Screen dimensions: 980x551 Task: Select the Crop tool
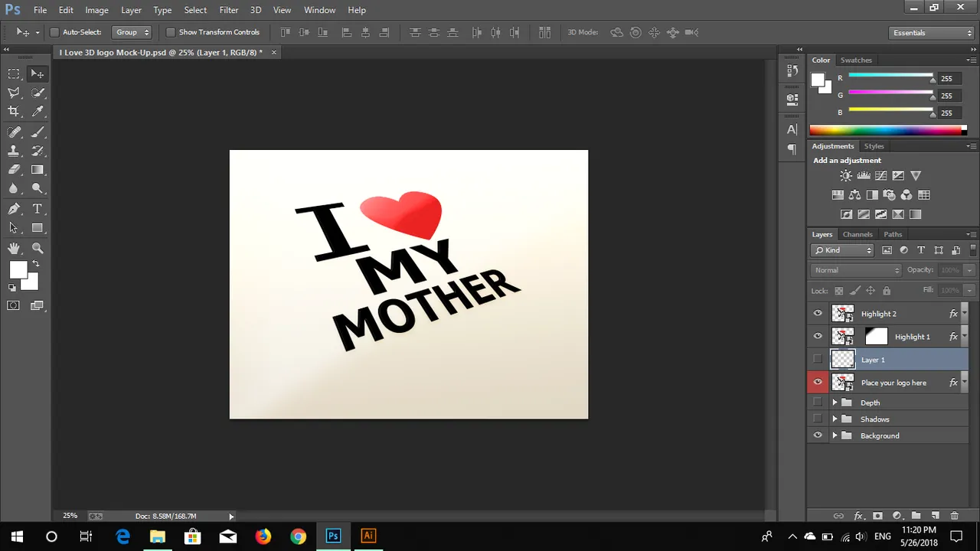14,112
